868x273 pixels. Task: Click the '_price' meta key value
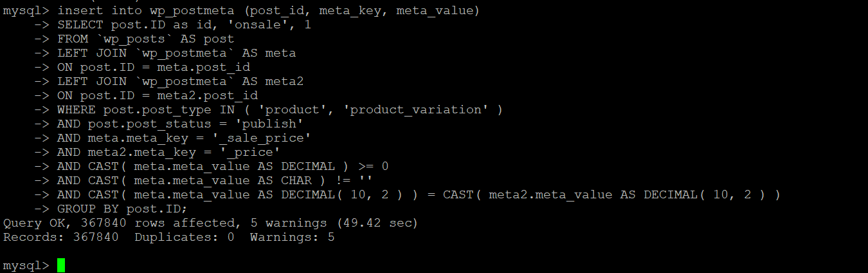click(x=249, y=152)
